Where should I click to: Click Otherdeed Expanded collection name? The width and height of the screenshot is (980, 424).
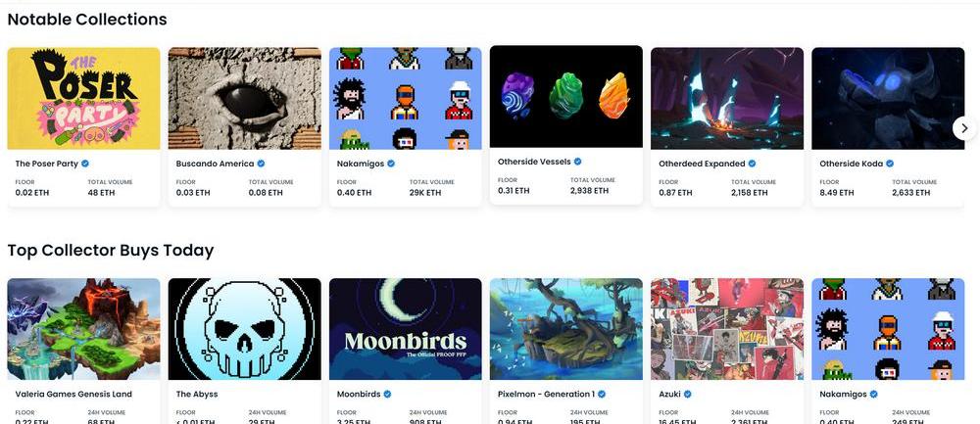click(702, 164)
